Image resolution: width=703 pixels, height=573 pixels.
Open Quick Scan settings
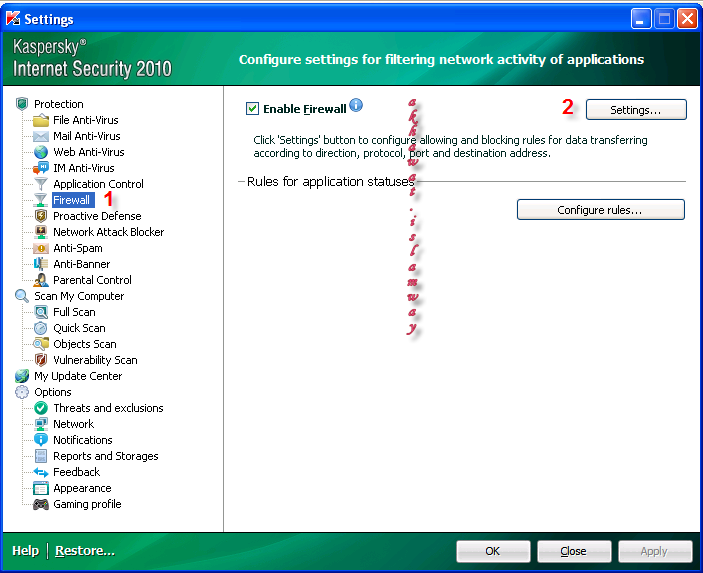[x=79, y=328]
